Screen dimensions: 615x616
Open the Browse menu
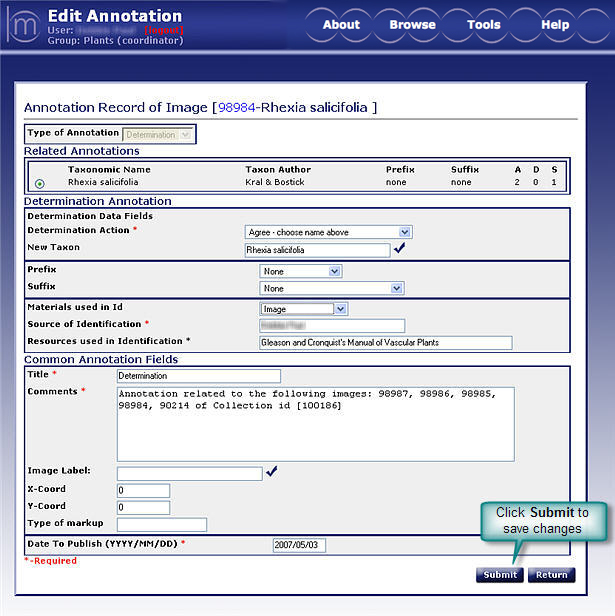tap(412, 25)
